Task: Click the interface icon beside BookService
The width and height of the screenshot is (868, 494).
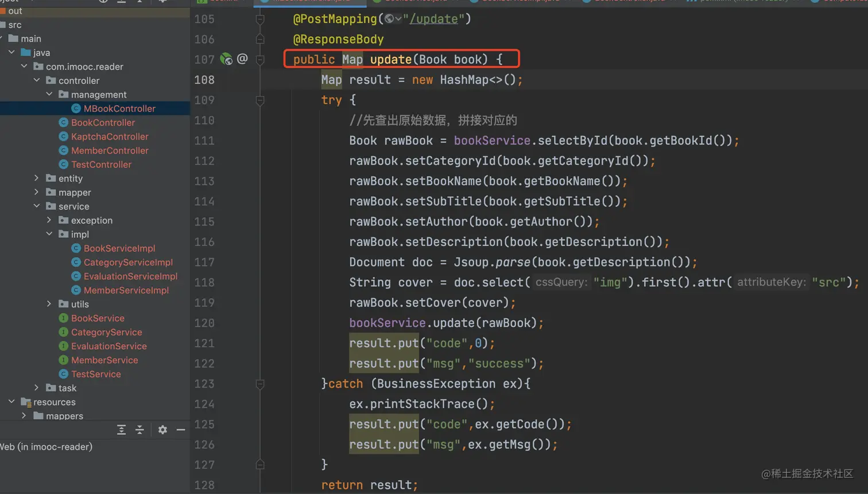Action: 64,318
